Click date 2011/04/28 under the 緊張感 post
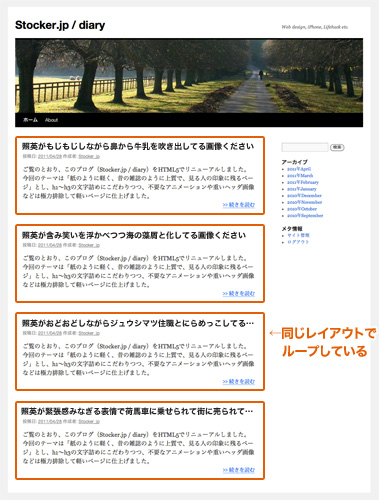Image resolution: width=379 pixels, height=500 pixels. click(50, 421)
